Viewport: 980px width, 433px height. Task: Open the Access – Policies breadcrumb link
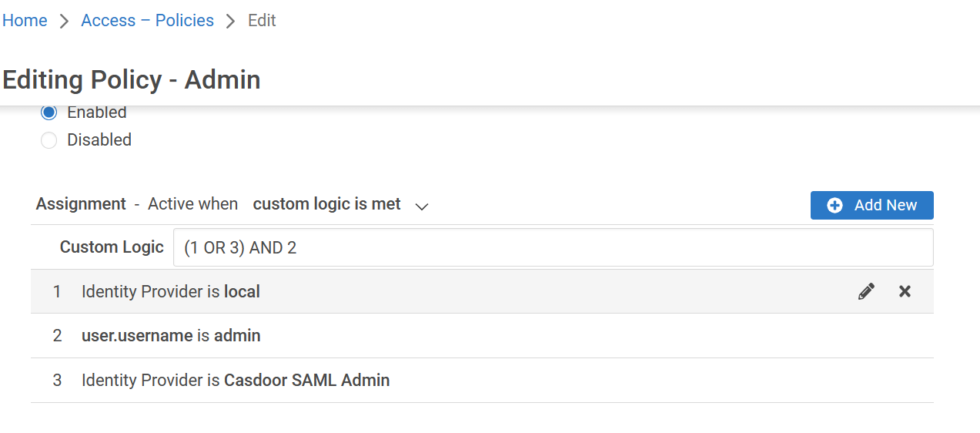tap(147, 21)
